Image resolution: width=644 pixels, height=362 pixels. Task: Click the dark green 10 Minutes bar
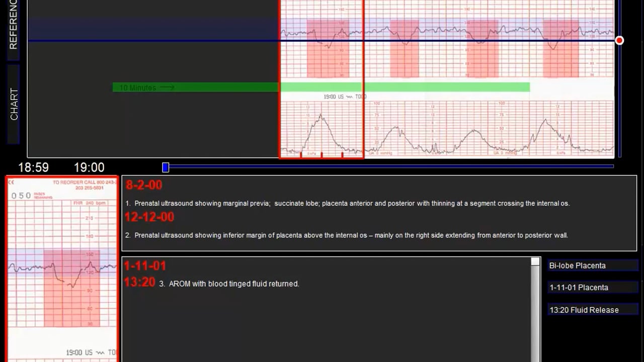tap(196, 87)
